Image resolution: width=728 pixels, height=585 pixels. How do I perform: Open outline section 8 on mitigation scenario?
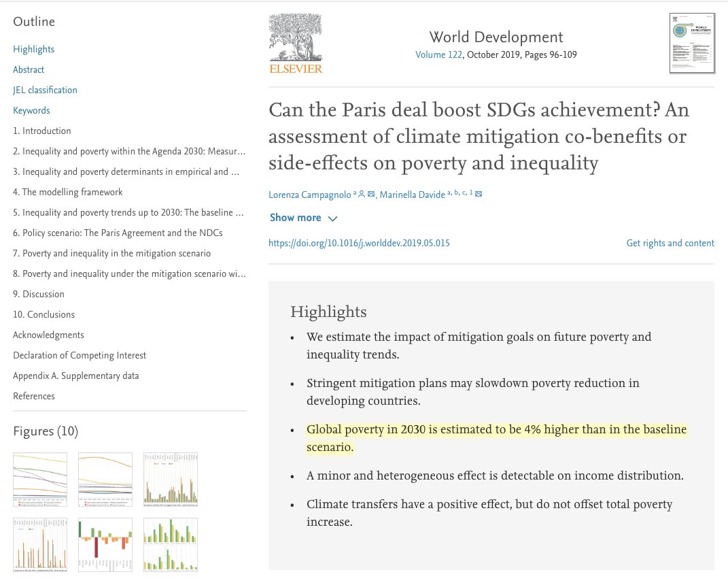[129, 274]
